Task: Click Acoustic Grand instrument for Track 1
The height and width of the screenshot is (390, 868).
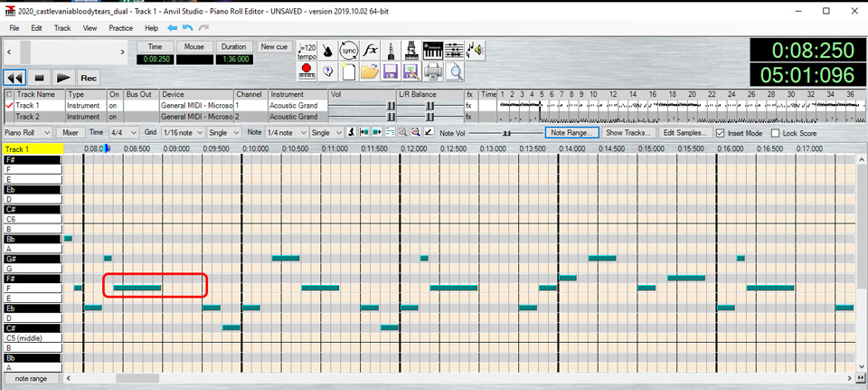Action: pyautogui.click(x=298, y=105)
